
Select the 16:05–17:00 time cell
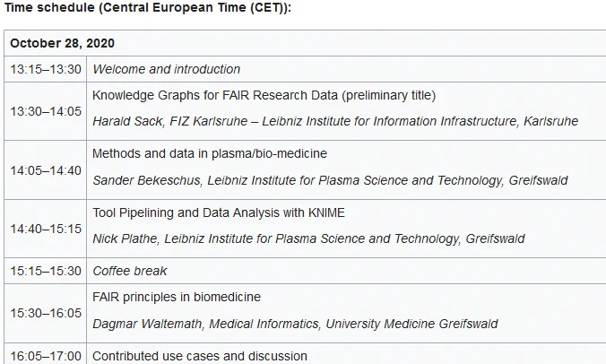pyautogui.click(x=46, y=356)
